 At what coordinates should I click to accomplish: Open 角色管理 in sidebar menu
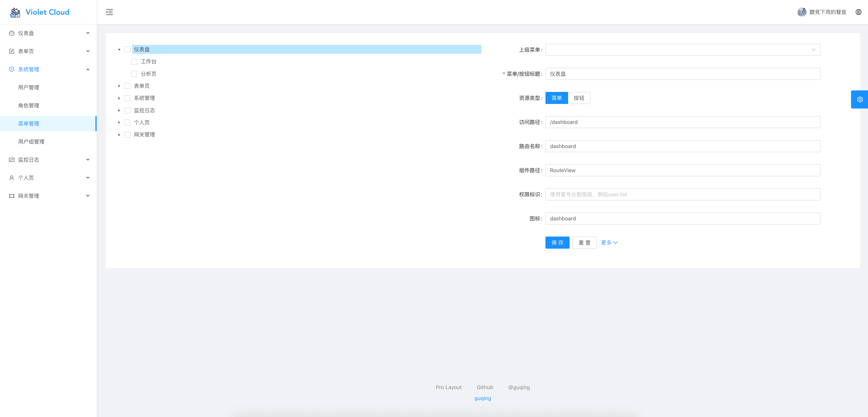[29, 106]
